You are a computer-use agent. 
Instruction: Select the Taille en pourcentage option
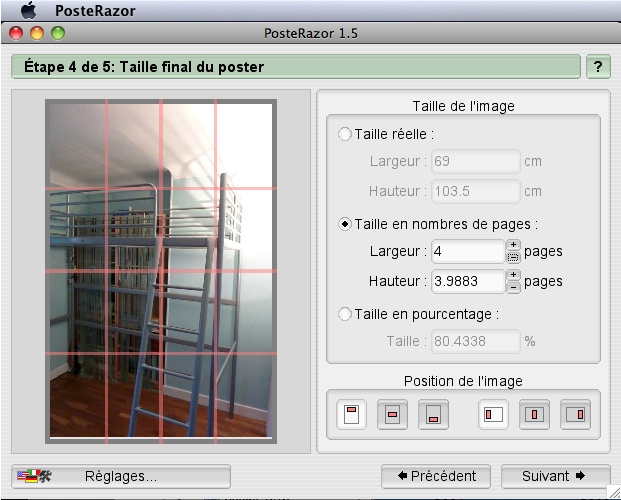345,314
